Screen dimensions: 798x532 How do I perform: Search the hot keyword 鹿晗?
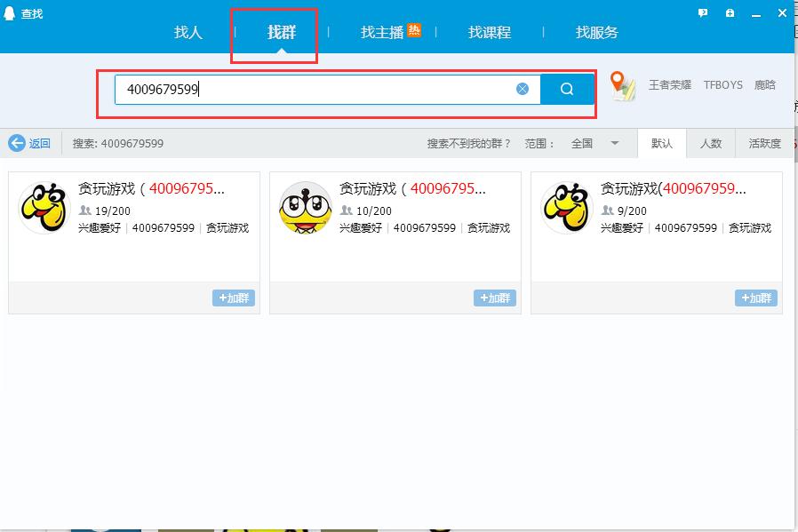pyautogui.click(x=764, y=85)
